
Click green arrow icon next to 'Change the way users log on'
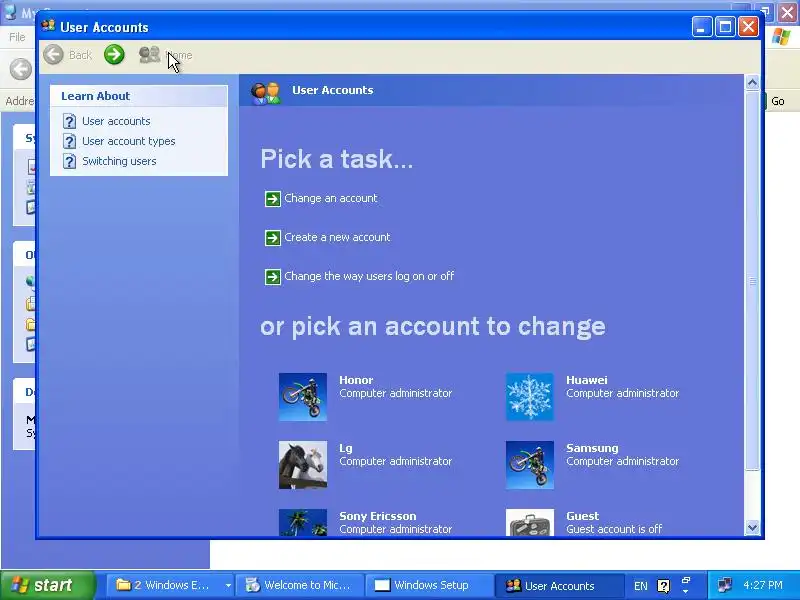(272, 277)
